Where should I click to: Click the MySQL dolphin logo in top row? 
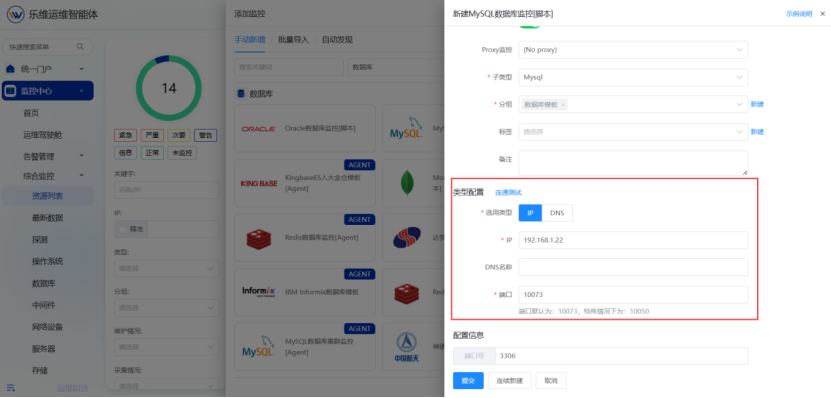pyautogui.click(x=406, y=128)
